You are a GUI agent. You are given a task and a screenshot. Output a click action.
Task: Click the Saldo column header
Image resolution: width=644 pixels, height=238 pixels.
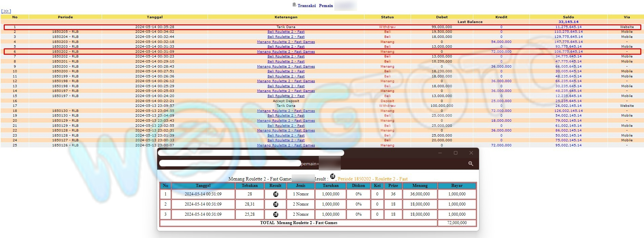(568, 17)
